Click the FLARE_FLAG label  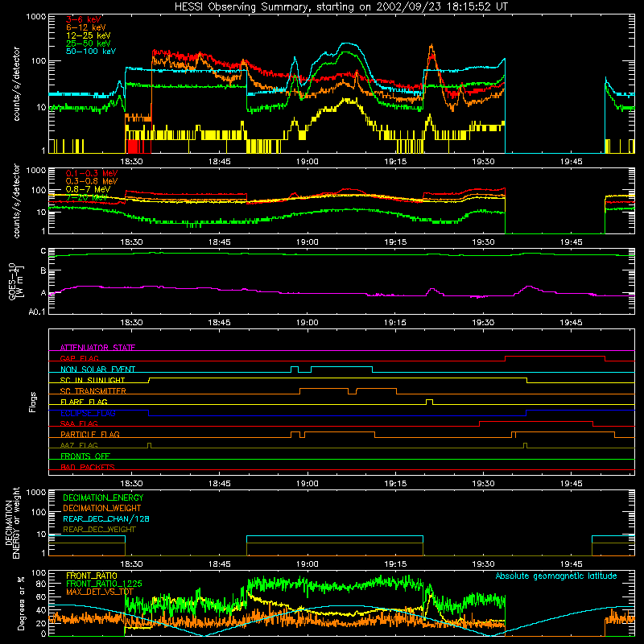(x=84, y=402)
